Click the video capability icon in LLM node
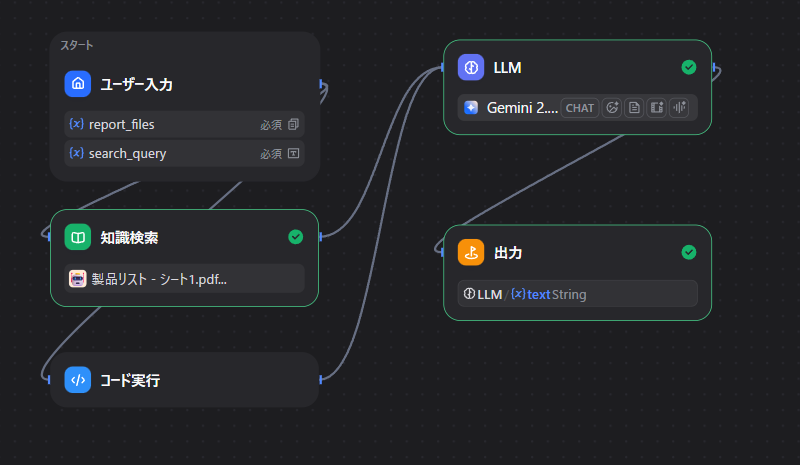This screenshot has height=465, width=800. coord(656,107)
